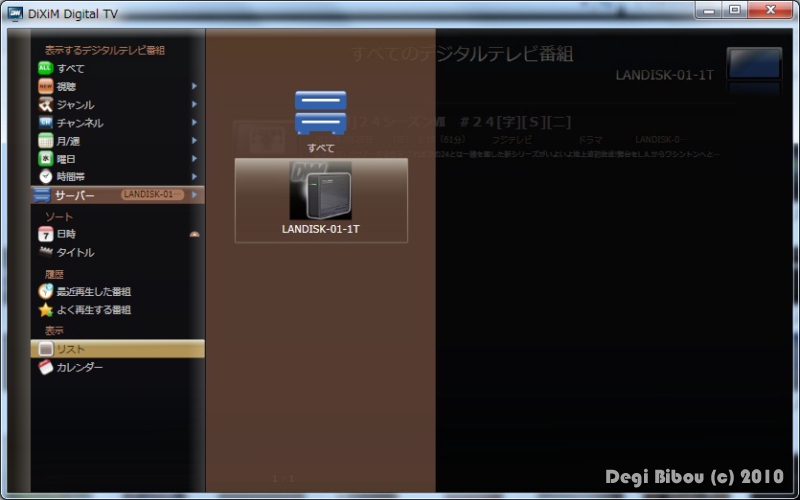This screenshot has height=500, width=800.
Task: Choose リスト display mode
Action: click(118, 349)
